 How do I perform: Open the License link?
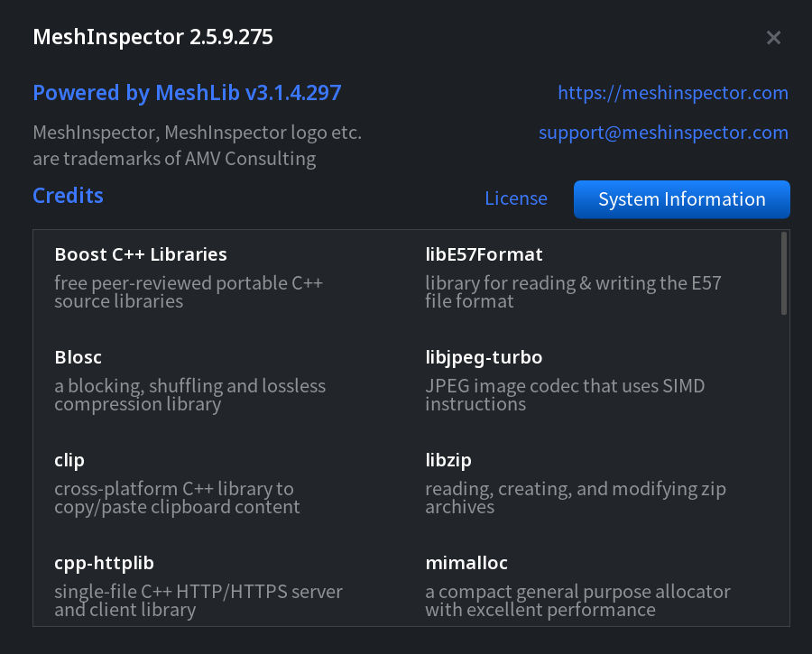pos(516,198)
